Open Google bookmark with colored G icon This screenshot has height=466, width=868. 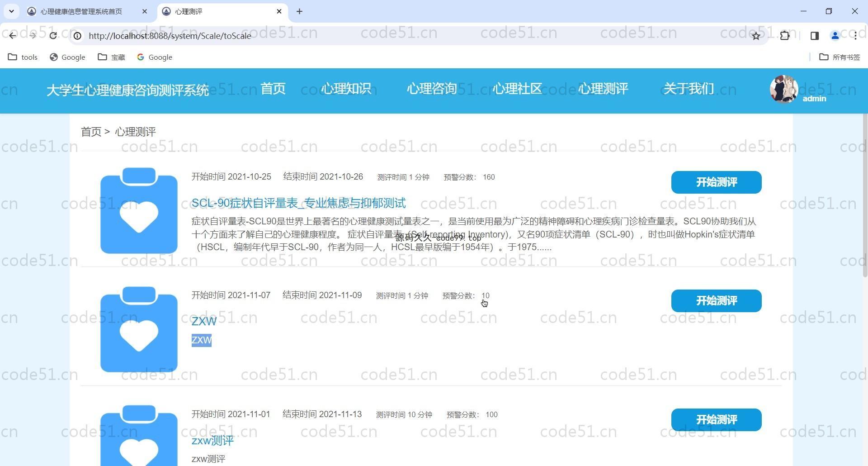pos(155,57)
